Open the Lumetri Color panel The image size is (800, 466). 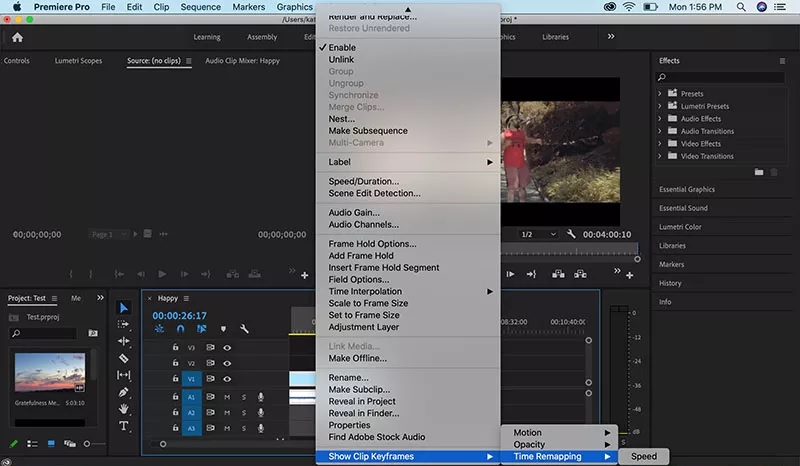coord(679,227)
